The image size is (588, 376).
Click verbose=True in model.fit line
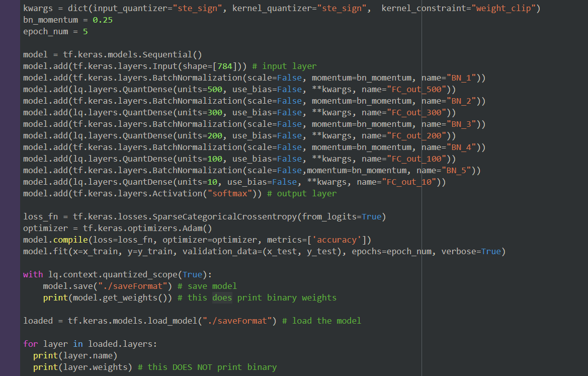[x=471, y=251]
